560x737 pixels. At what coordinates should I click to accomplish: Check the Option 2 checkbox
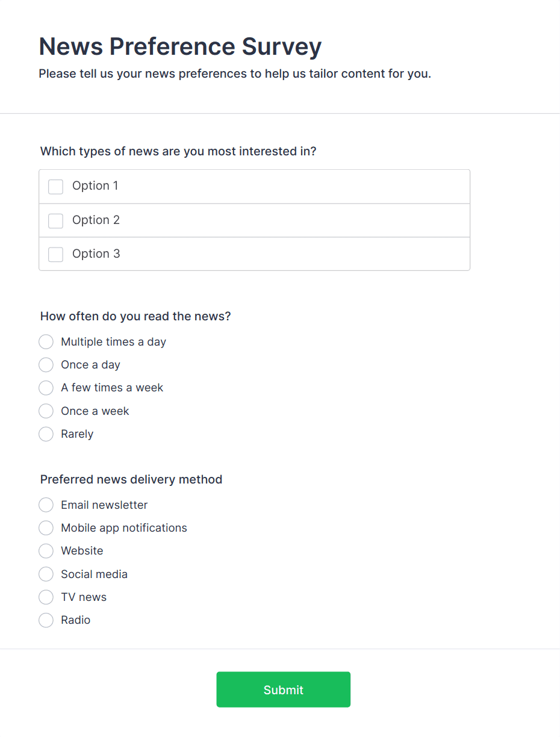(55, 220)
